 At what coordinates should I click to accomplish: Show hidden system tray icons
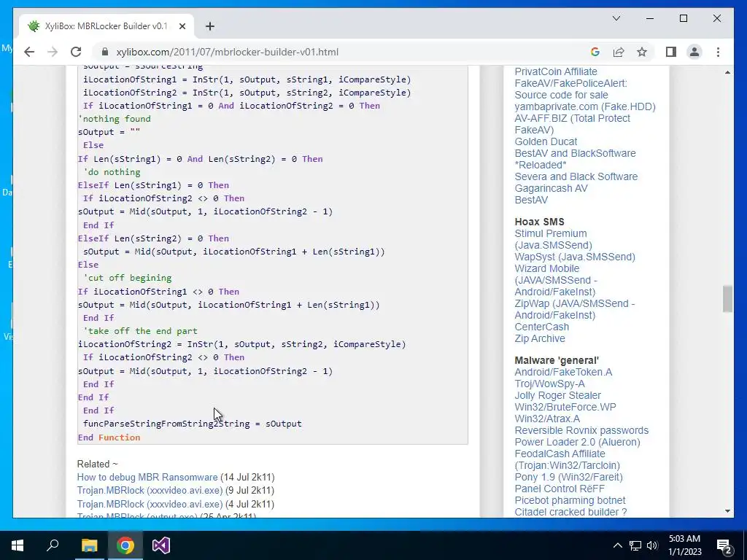(617, 545)
